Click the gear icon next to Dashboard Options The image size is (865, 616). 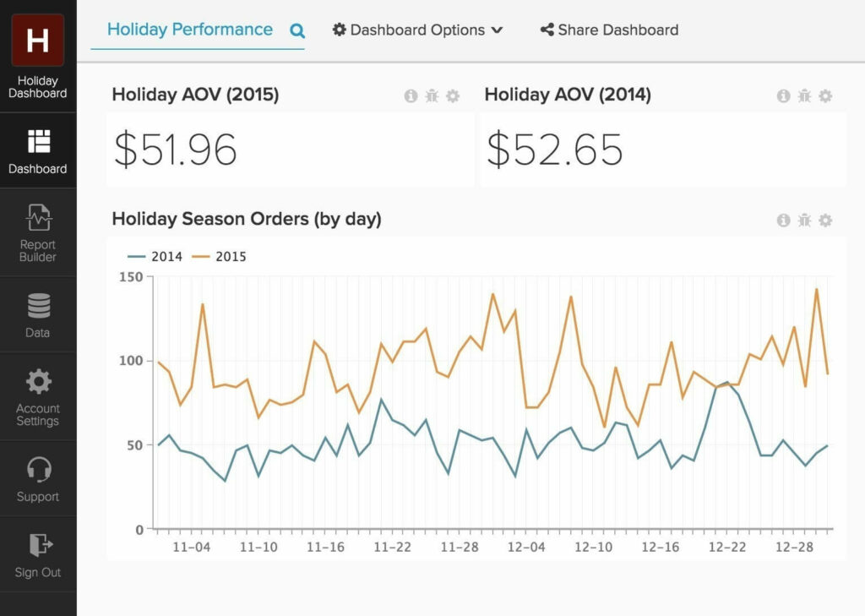click(339, 30)
